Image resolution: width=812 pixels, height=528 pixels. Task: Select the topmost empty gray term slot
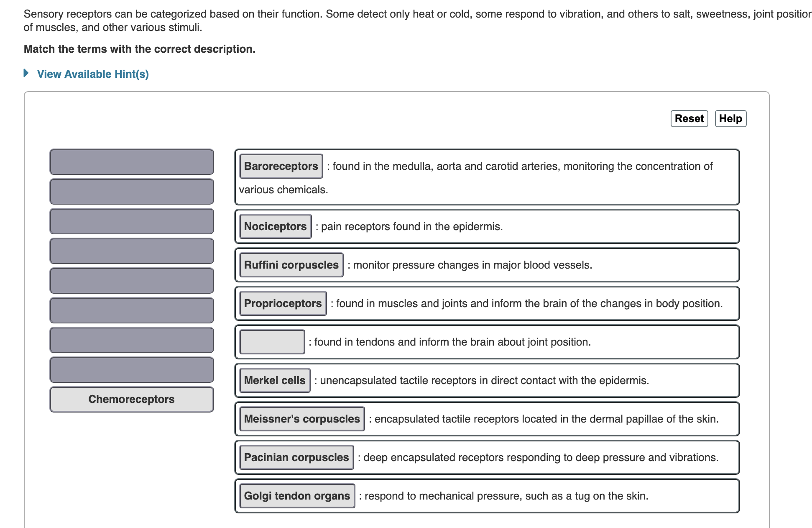[x=132, y=162]
